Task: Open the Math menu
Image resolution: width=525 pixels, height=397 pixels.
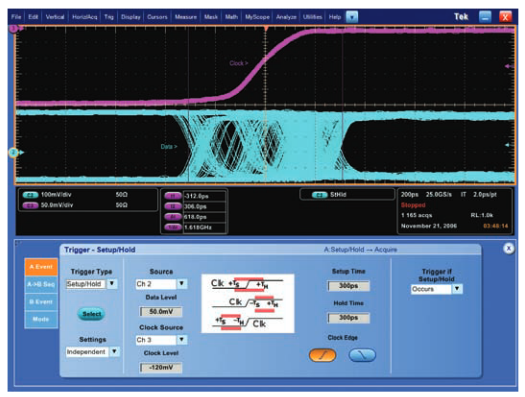Action: coord(231,17)
